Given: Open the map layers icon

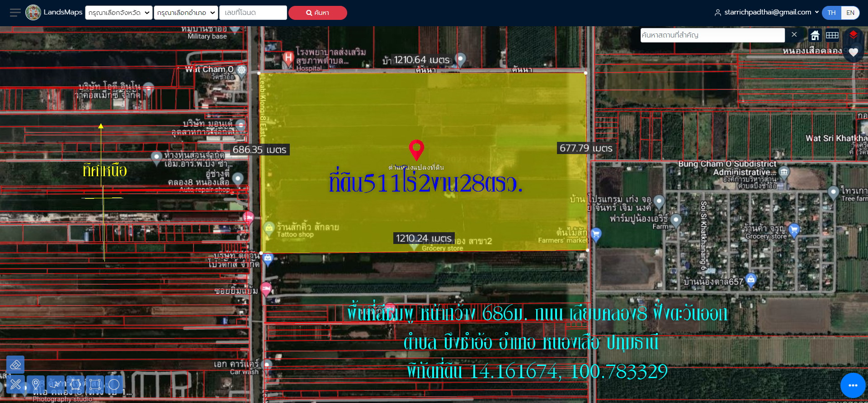Looking at the screenshot, I should [853, 35].
